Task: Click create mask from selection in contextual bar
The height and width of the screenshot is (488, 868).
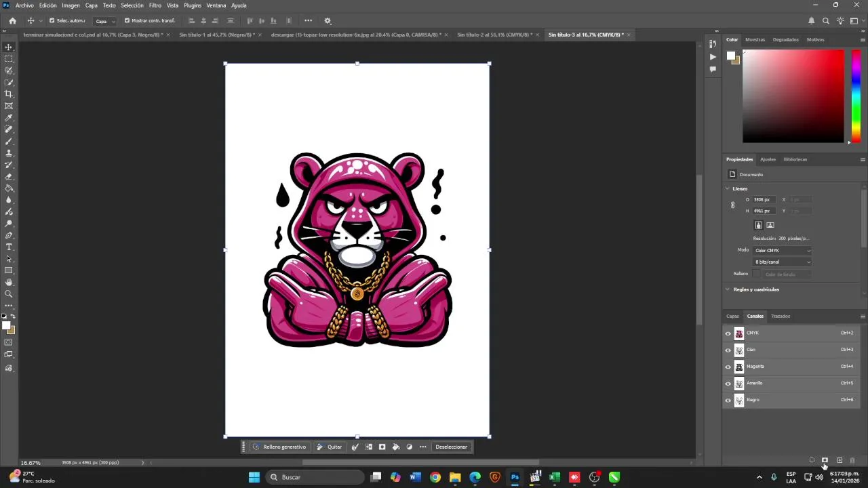Action: [382, 447]
